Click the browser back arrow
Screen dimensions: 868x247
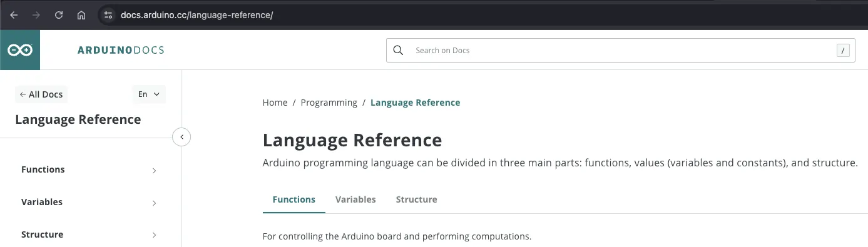14,15
